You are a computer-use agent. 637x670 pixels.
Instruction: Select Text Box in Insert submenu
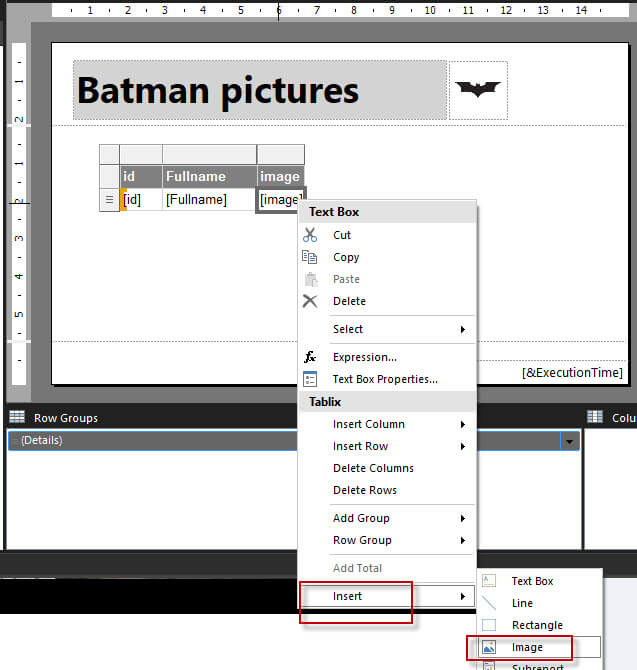click(x=540, y=581)
